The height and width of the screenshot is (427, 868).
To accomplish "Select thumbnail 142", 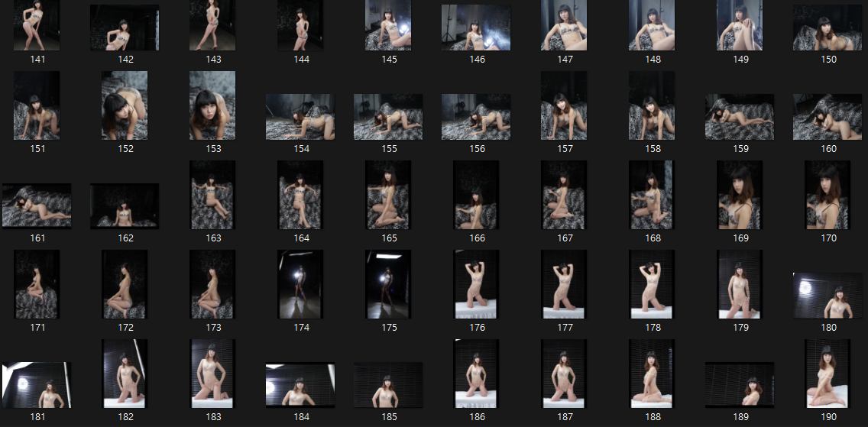I will click(125, 27).
